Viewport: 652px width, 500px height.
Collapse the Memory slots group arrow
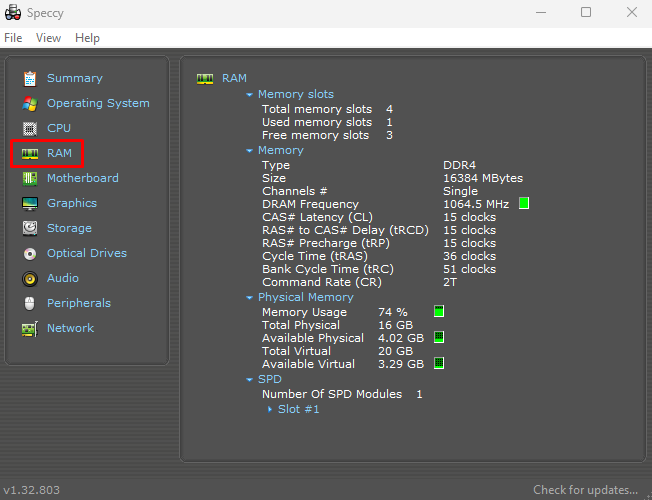(x=249, y=95)
